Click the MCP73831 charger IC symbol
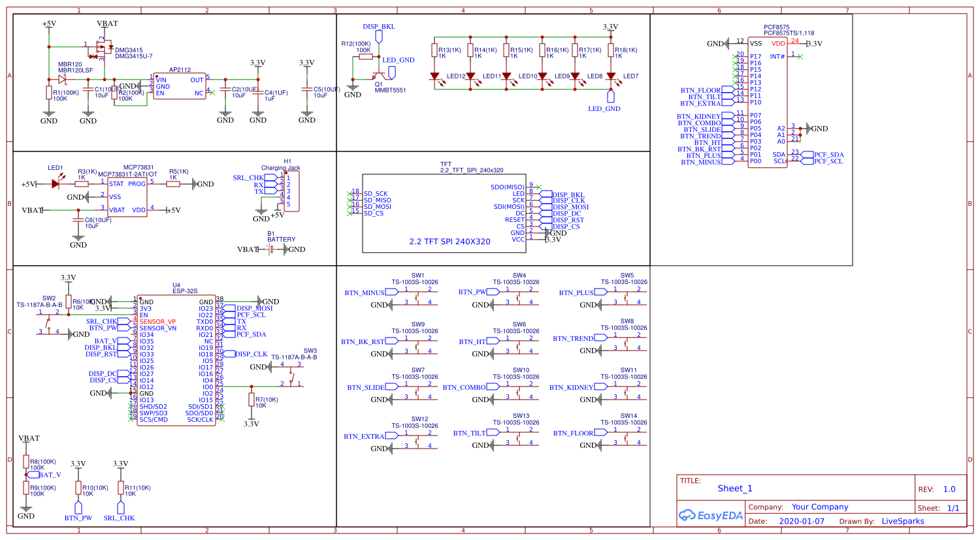The width and height of the screenshot is (980, 540). point(127,196)
